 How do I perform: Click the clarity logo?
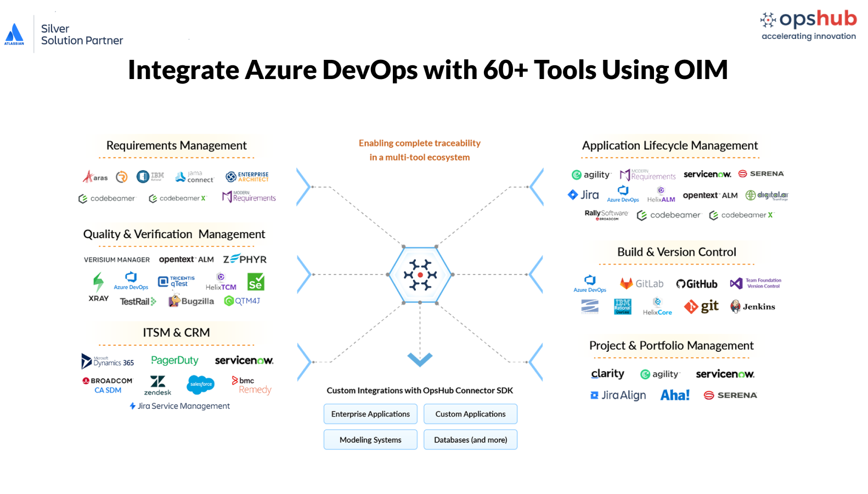pyautogui.click(x=607, y=374)
